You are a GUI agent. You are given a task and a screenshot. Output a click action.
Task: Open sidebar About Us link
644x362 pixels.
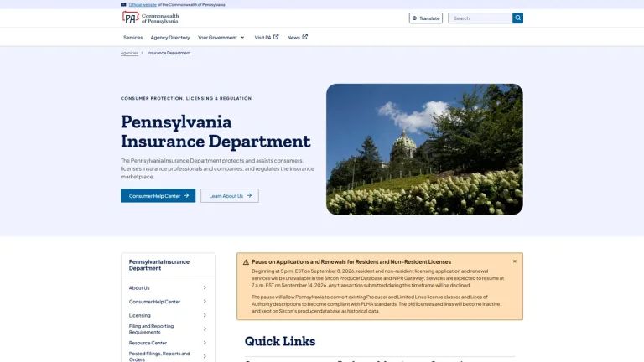click(139, 287)
